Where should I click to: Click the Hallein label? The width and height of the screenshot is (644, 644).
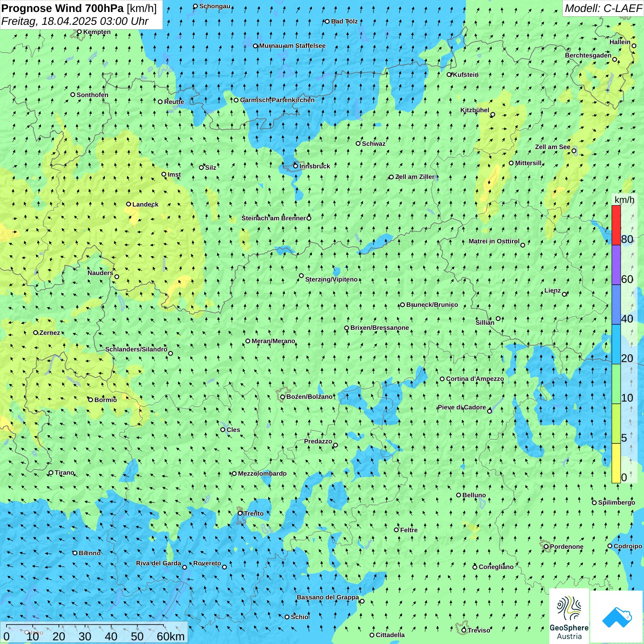click(620, 42)
